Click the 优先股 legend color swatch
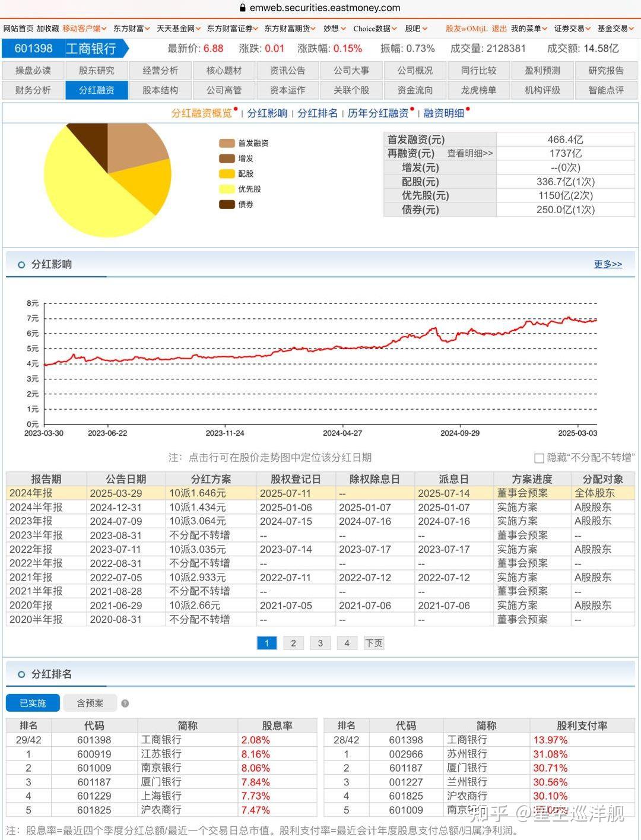 point(227,189)
